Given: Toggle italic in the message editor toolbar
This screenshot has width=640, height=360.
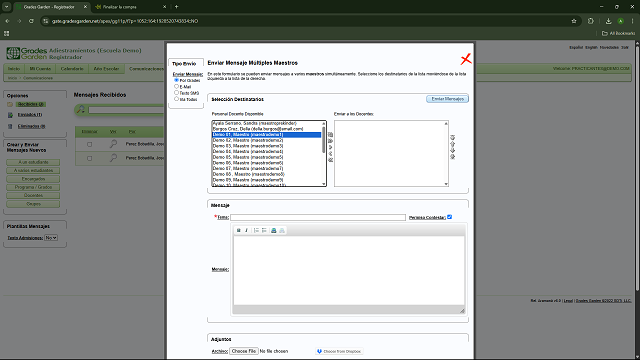Looking at the screenshot, I should pyautogui.click(x=246, y=231).
